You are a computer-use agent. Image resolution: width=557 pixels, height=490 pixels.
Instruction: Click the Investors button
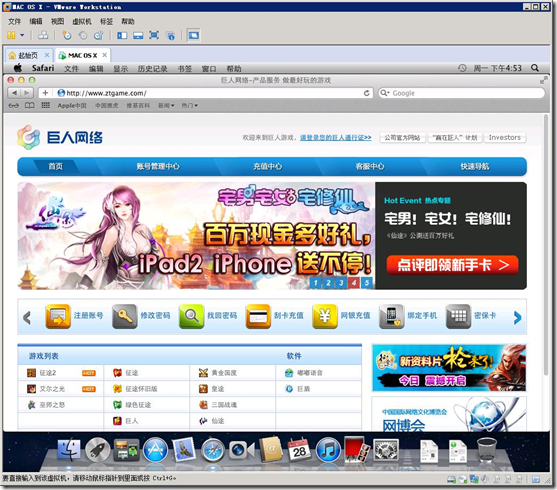[x=504, y=138]
